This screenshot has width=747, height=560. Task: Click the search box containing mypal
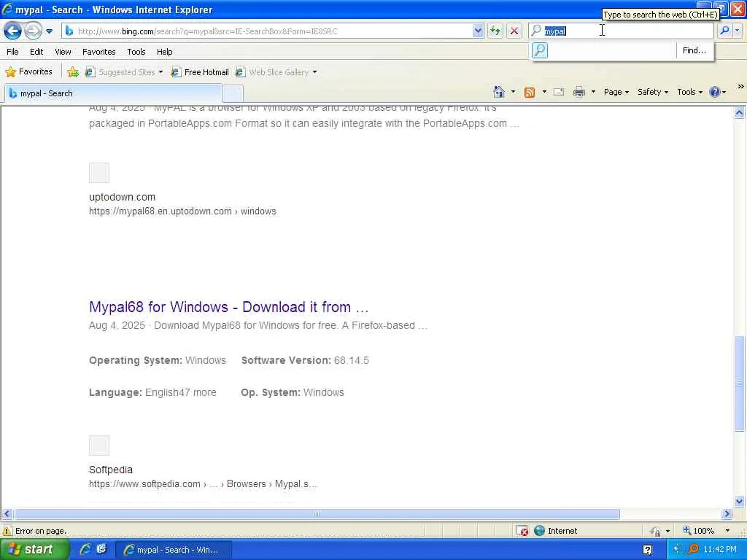621,31
